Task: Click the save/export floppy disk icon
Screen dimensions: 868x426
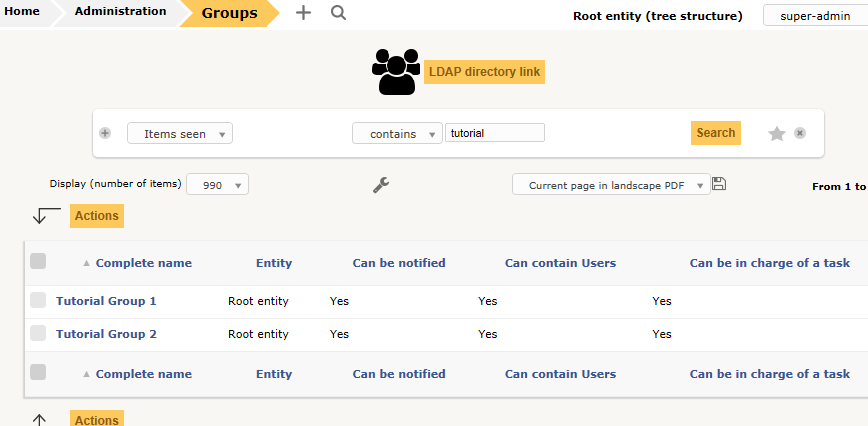Action: tap(719, 184)
